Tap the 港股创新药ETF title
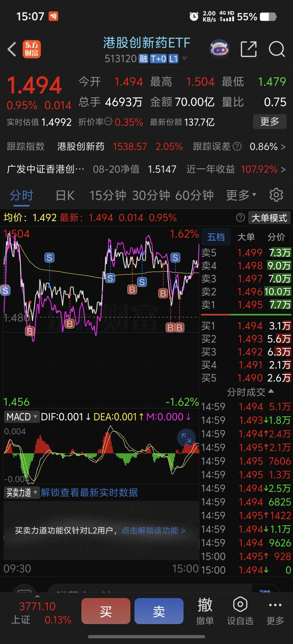Screen dimensions: 293x644 (x=146, y=43)
